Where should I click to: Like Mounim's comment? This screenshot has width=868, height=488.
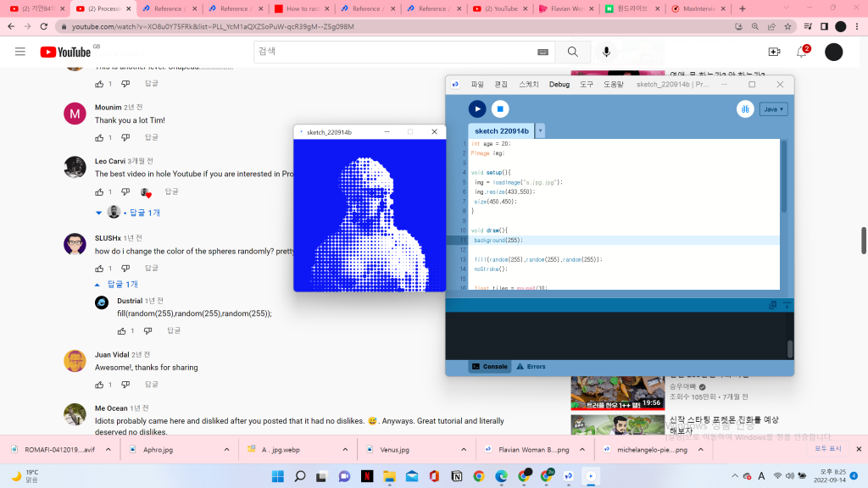coord(99,137)
